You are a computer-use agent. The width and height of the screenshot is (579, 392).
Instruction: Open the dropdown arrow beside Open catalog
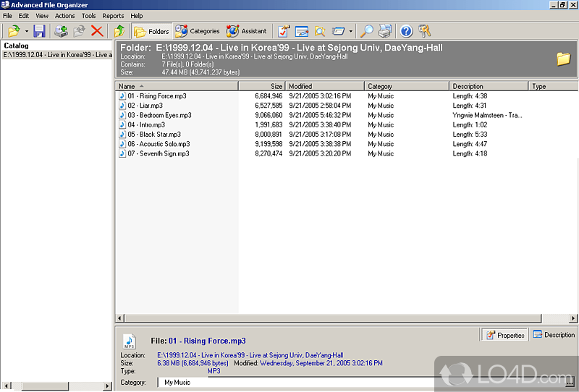[x=27, y=31]
